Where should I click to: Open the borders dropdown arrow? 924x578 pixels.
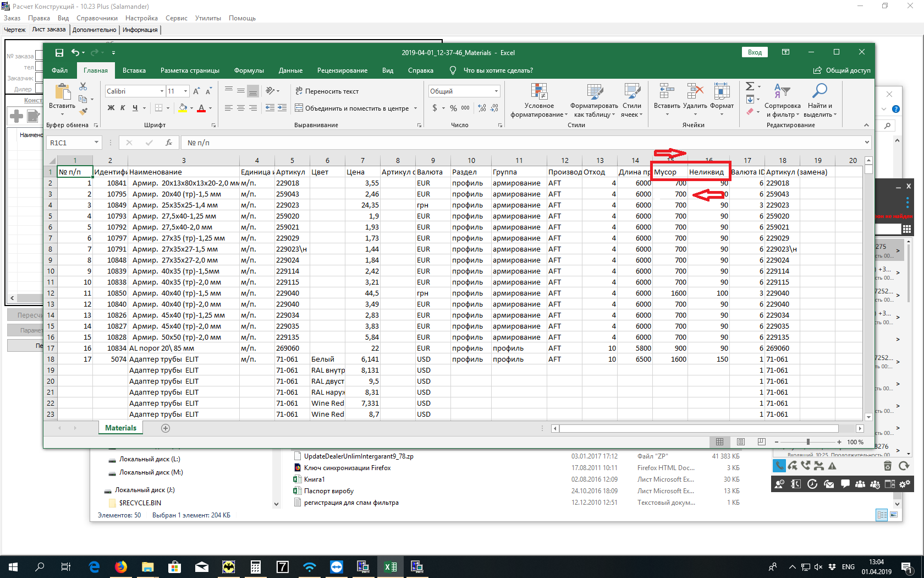tap(168, 108)
